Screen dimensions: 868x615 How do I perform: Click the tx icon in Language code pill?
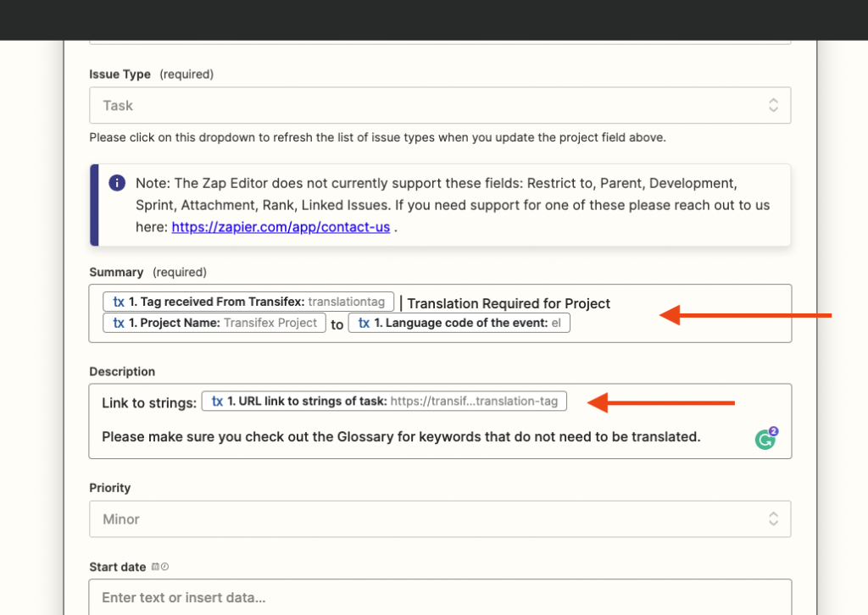[364, 323]
